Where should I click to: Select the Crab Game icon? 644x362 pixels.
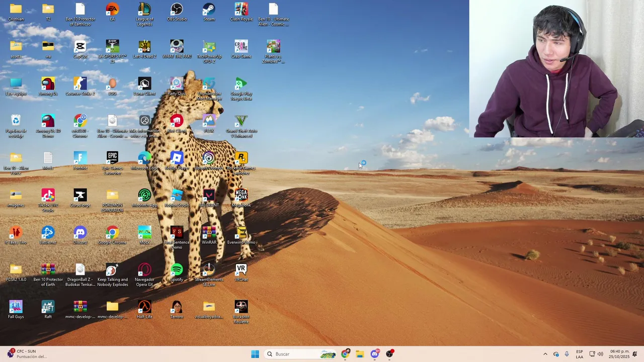pos(241,49)
